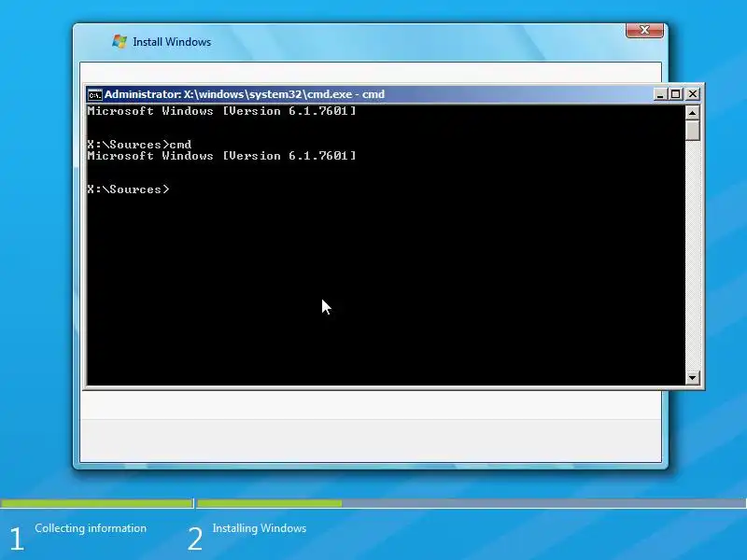747x560 pixels.
Task: Maximize the Administrator cmd window
Action: point(675,94)
